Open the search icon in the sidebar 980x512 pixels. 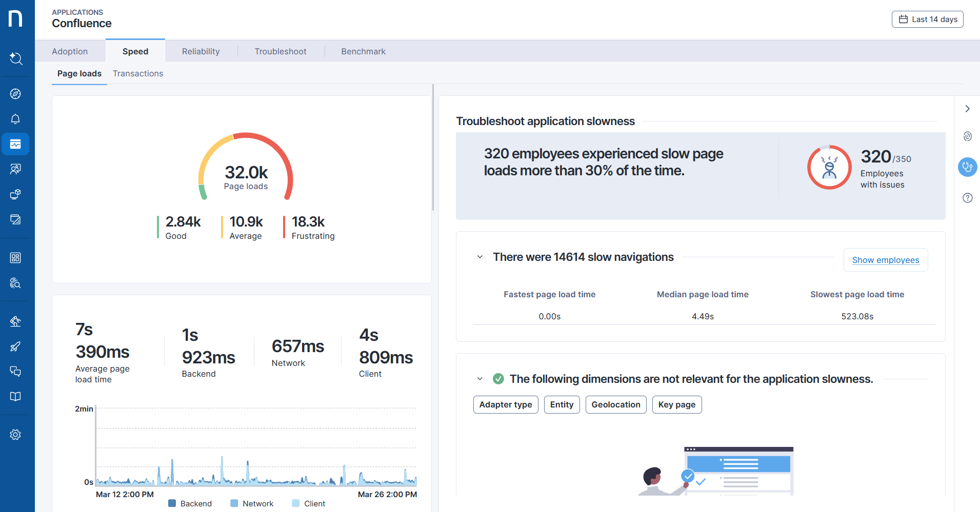coord(16,58)
